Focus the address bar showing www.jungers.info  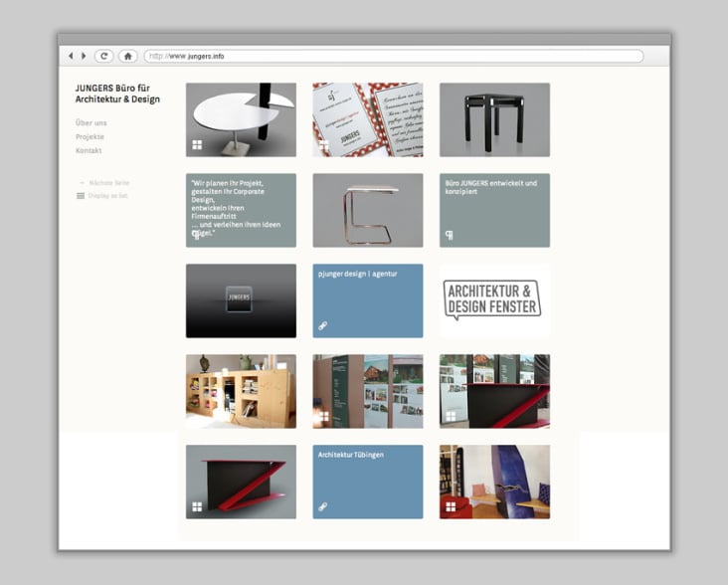[x=393, y=56]
